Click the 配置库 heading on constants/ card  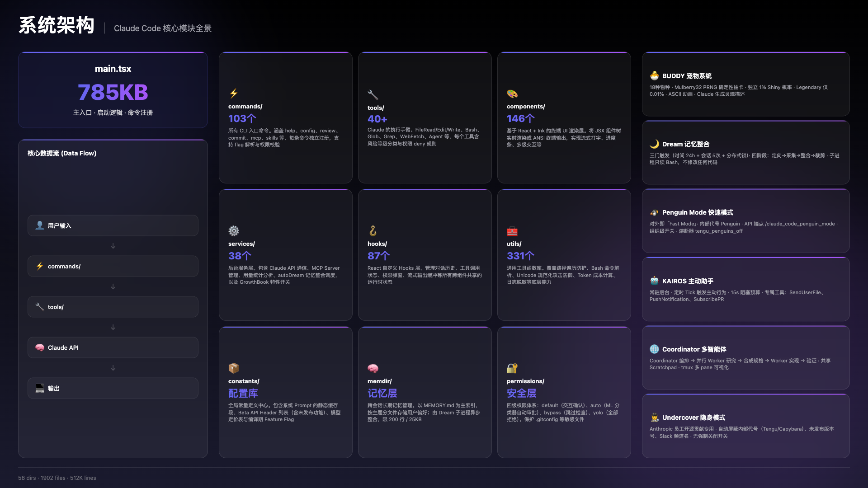tap(243, 393)
